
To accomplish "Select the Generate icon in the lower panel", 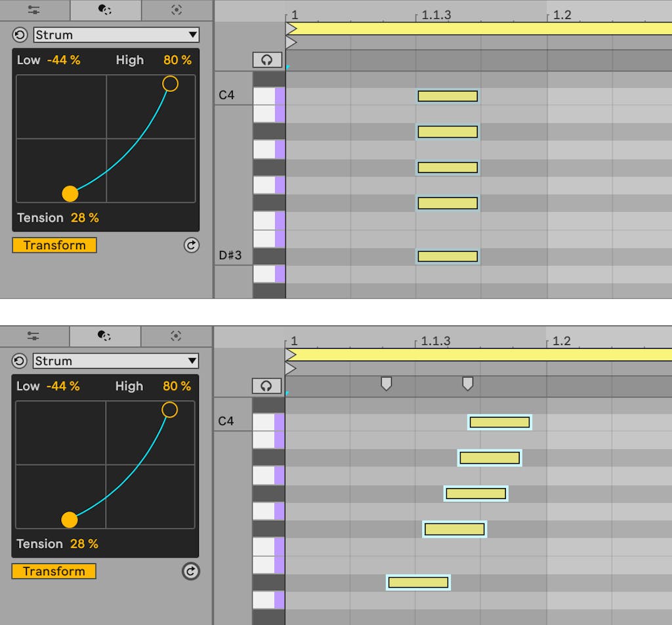I will (175, 336).
